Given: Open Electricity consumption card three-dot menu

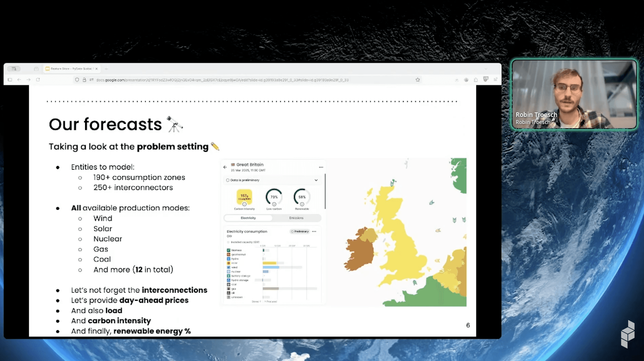Looking at the screenshot, I should click(314, 231).
